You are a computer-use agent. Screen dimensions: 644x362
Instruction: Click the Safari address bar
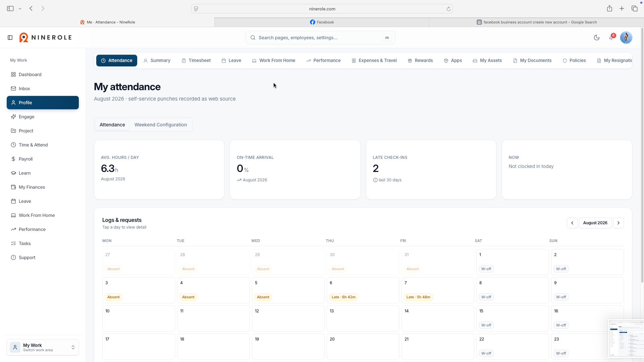322,9
